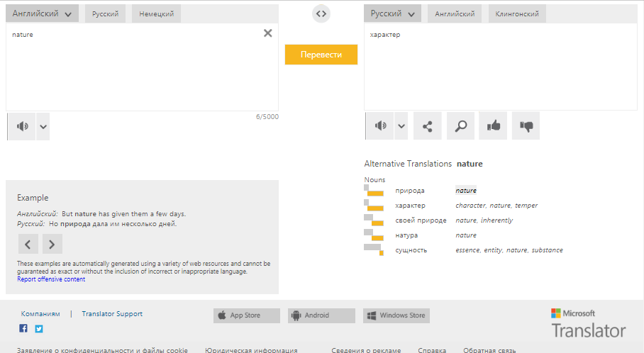
Task: Select Клингонский as target language
Action: coord(516,13)
